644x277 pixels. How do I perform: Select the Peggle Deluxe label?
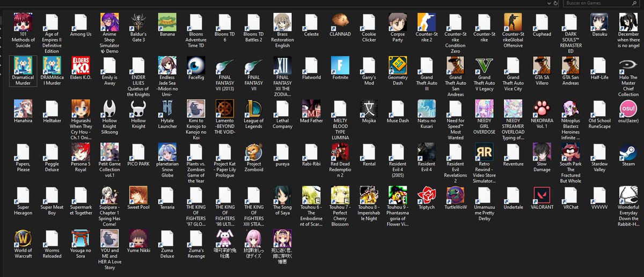point(52,167)
